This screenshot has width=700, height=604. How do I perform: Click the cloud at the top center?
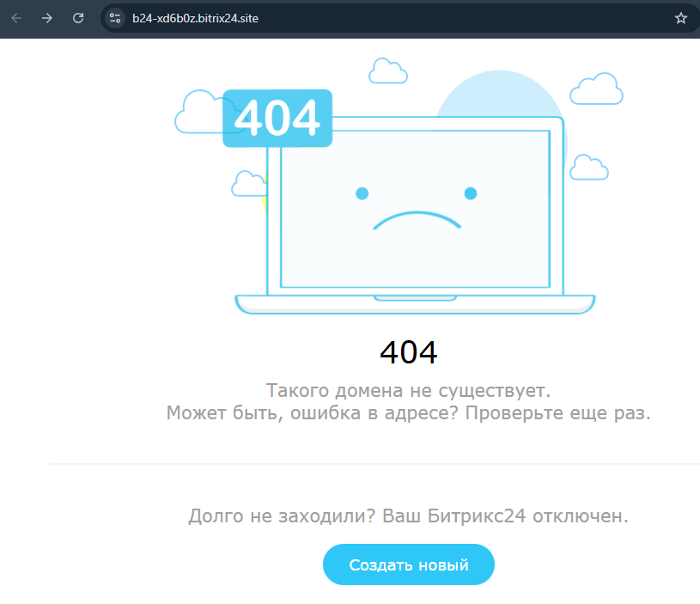point(387,70)
